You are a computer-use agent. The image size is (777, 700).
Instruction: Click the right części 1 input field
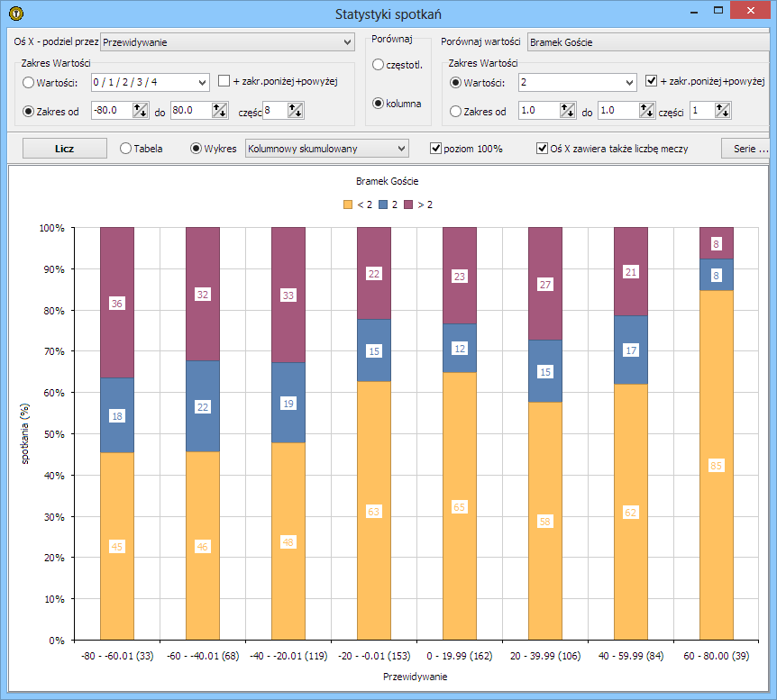[x=702, y=111]
